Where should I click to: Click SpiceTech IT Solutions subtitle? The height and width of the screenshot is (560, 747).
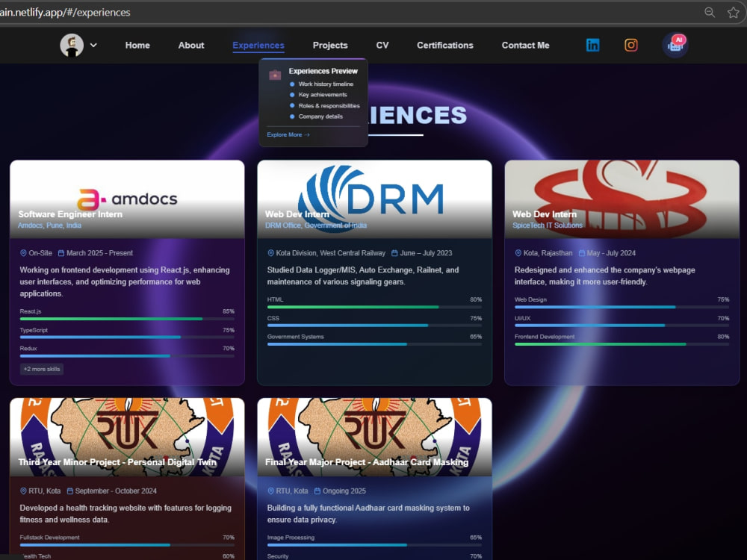tap(548, 225)
